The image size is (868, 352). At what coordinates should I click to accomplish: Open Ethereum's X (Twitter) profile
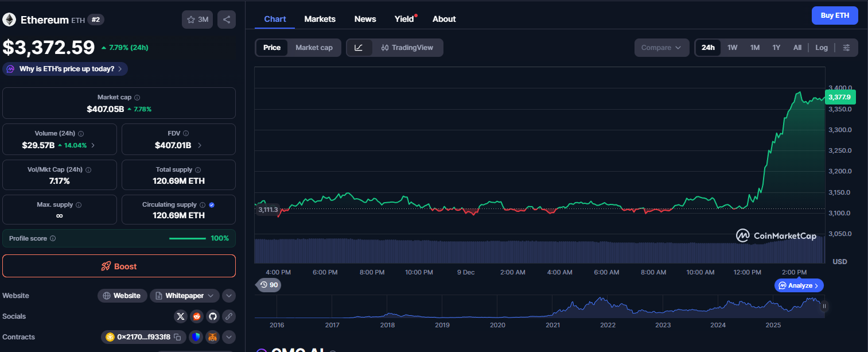181,316
